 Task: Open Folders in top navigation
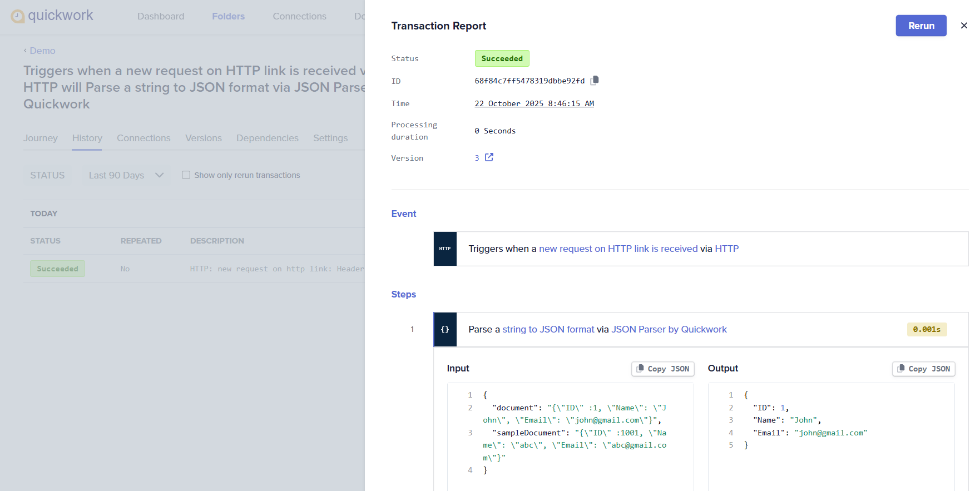[x=229, y=16]
